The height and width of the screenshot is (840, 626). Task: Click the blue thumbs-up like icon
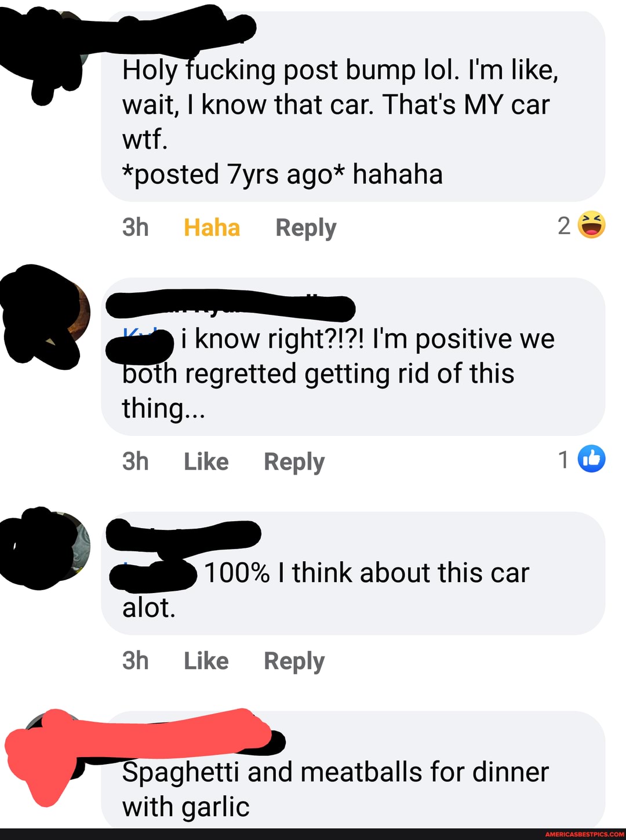click(x=591, y=459)
